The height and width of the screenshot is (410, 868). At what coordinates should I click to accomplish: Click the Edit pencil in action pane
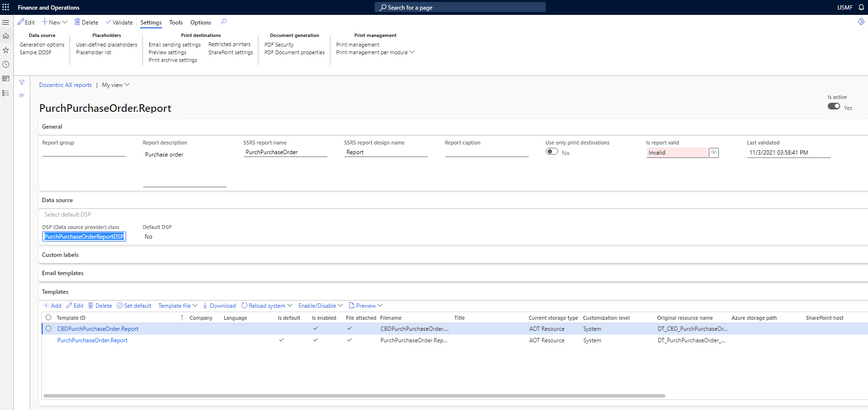pyautogui.click(x=26, y=22)
